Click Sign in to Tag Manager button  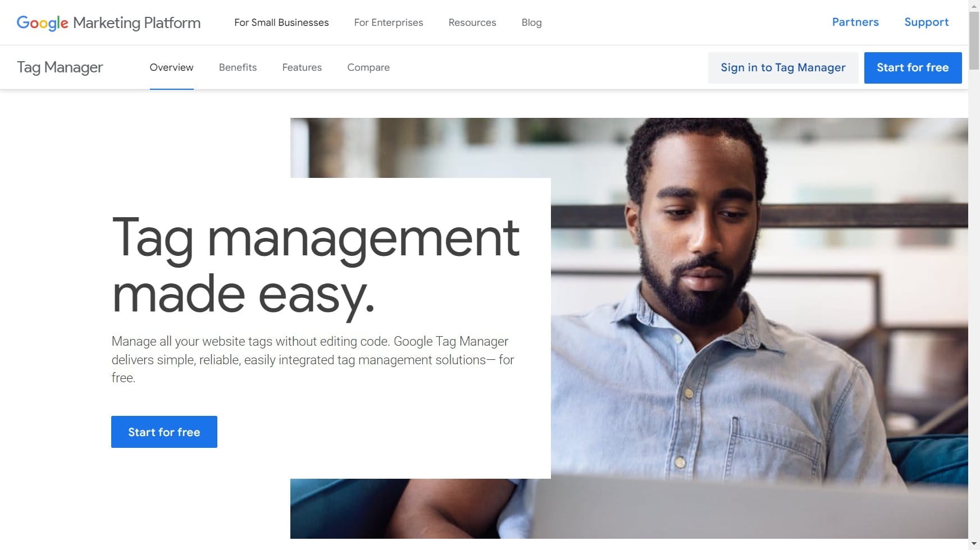point(783,68)
